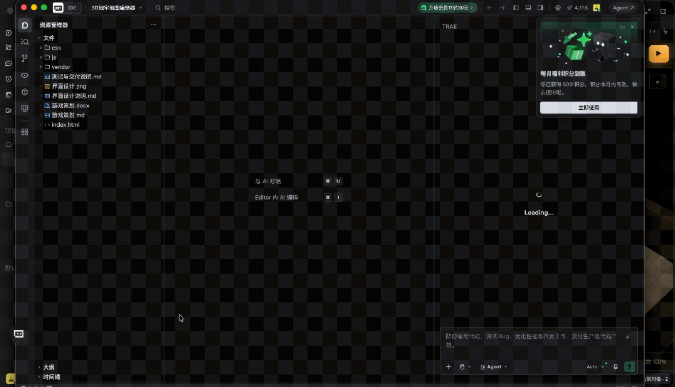The width and height of the screenshot is (675, 387).
Task: Close the monthly credits promo popup
Action: [x=632, y=27]
